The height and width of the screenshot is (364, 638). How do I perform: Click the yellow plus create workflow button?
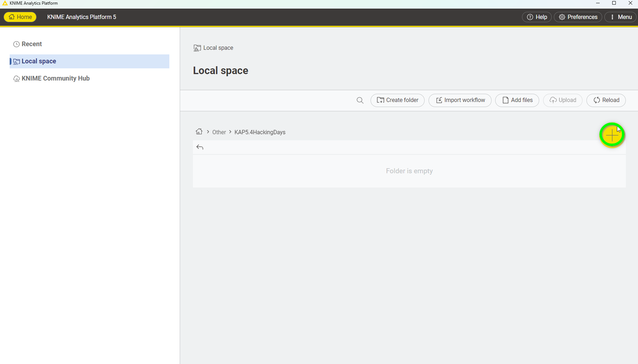click(612, 135)
